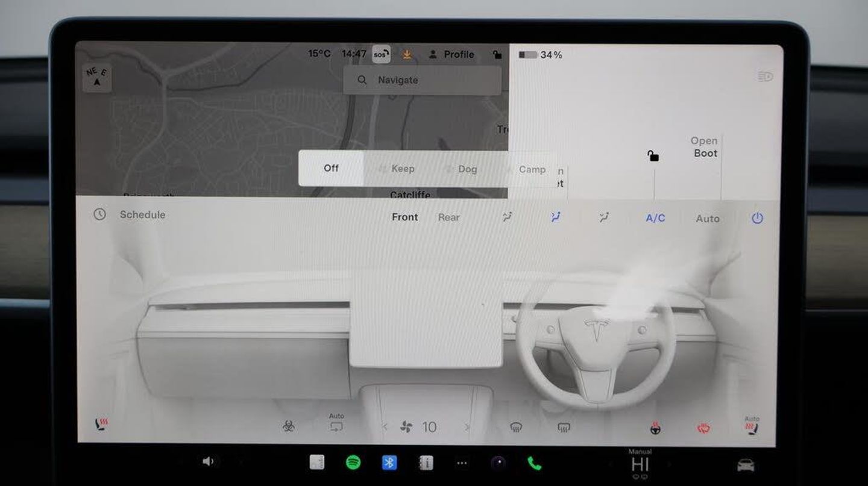The image size is (868, 486).
Task: Activate the front windscreen defrost
Action: click(x=516, y=428)
